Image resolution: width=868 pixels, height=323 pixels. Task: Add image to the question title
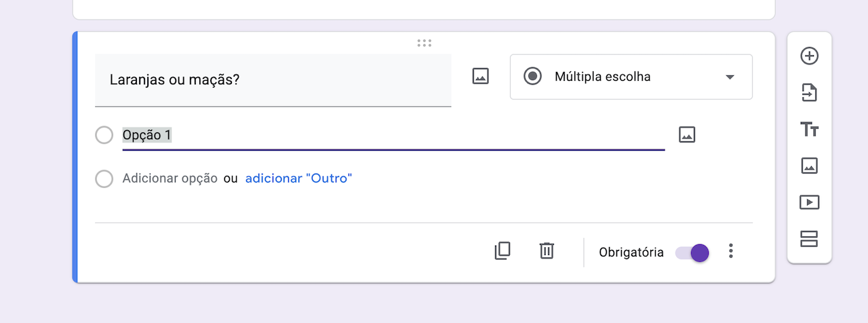[480, 76]
